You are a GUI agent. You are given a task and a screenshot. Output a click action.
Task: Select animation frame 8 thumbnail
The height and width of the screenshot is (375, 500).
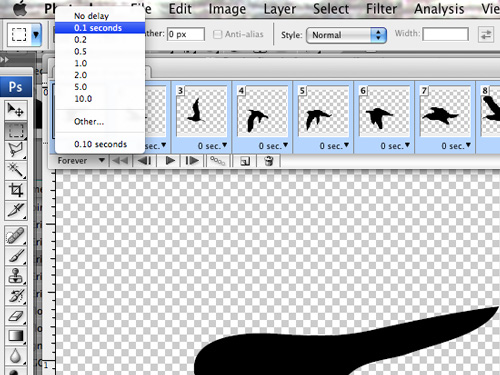(490, 112)
